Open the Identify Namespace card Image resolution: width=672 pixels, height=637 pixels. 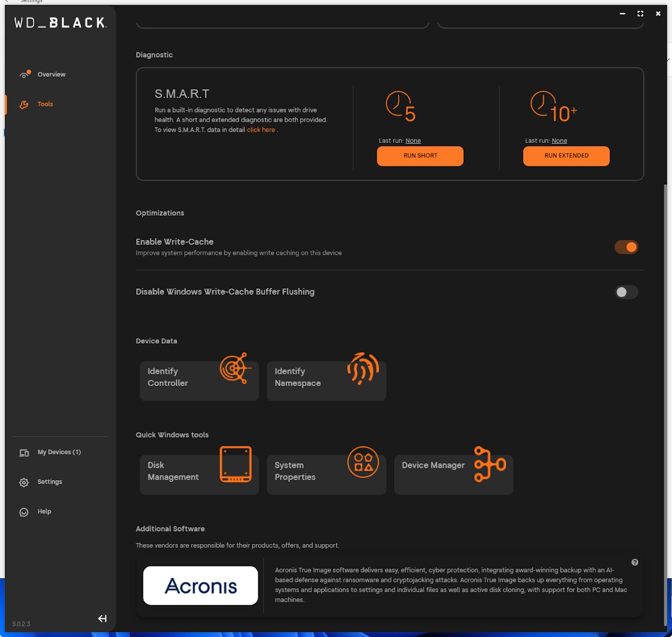point(326,380)
